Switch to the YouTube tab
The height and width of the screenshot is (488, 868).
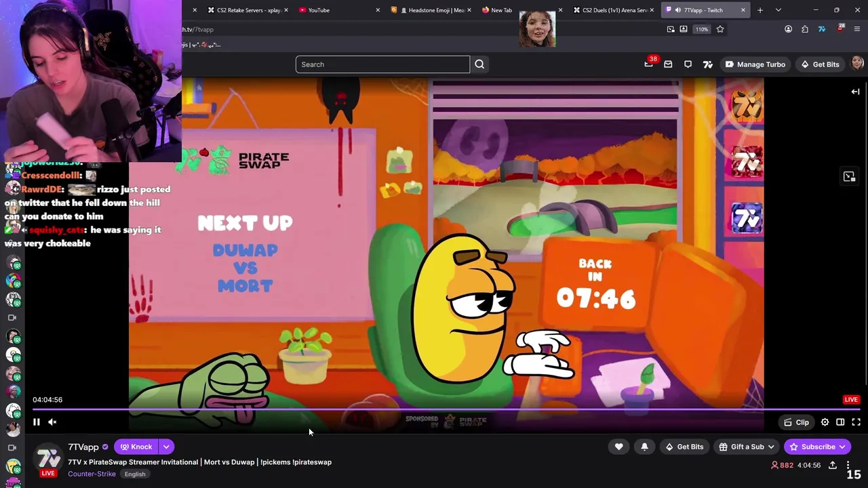336,10
